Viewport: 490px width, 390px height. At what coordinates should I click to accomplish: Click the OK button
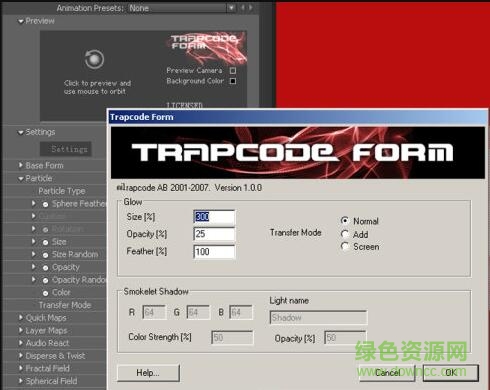pos(451,373)
